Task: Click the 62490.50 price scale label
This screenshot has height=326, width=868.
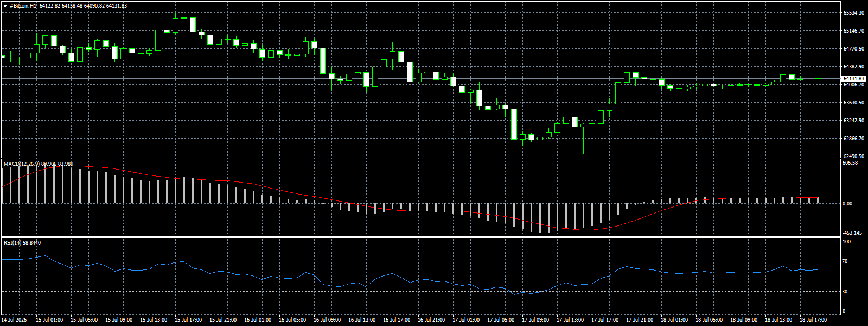Action: (x=854, y=156)
